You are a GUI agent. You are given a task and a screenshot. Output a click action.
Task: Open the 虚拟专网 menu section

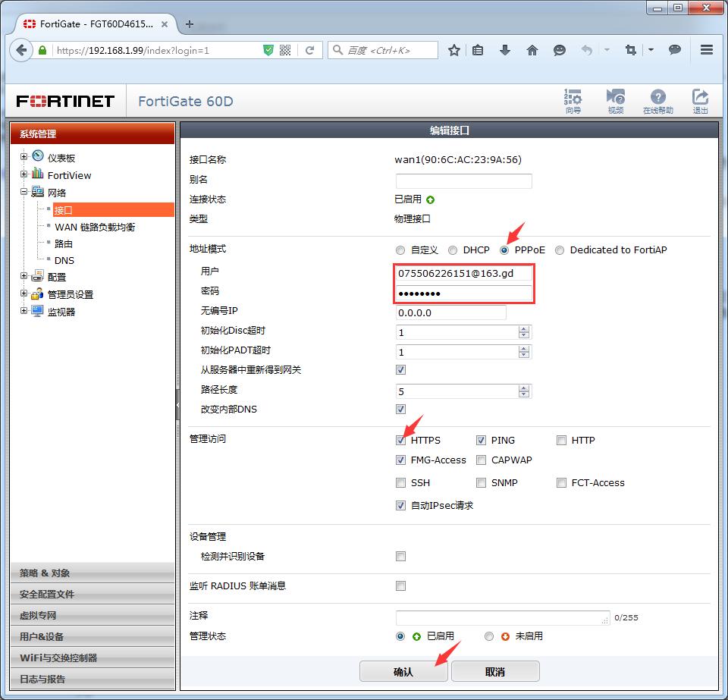pos(93,615)
